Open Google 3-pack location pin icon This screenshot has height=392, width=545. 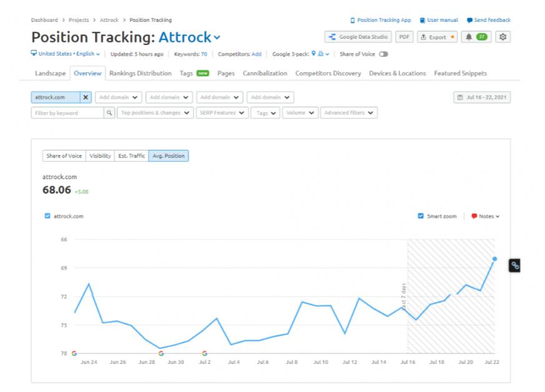(313, 54)
